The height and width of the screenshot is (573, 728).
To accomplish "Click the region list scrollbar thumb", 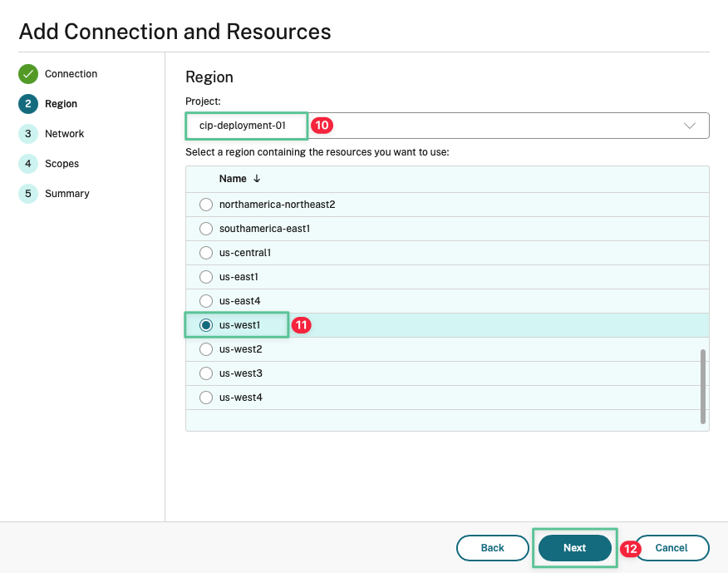I will 703,386.
